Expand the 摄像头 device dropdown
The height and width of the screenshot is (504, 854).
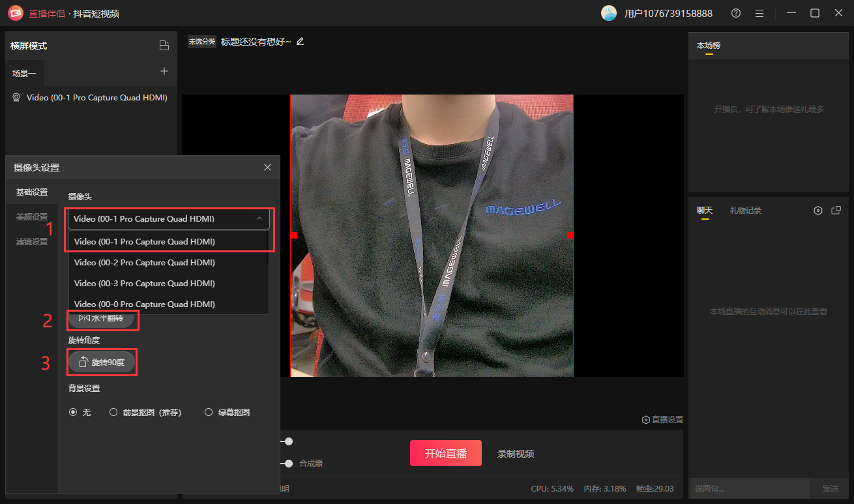[169, 219]
